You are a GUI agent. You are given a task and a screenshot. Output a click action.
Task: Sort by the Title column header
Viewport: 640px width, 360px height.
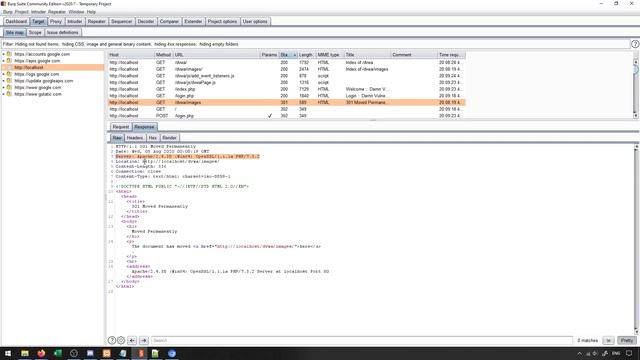point(367,55)
